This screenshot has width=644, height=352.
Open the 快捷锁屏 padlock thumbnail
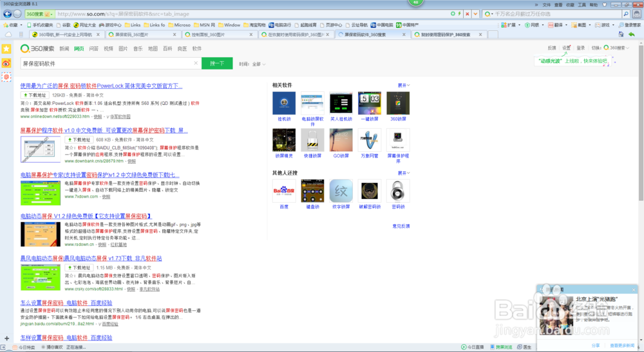click(312, 140)
